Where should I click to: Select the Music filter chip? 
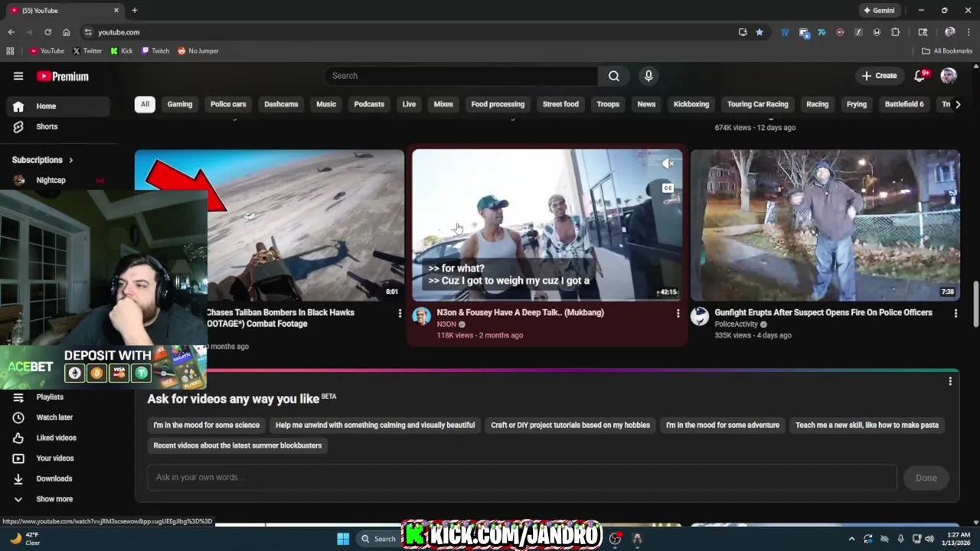click(x=326, y=104)
